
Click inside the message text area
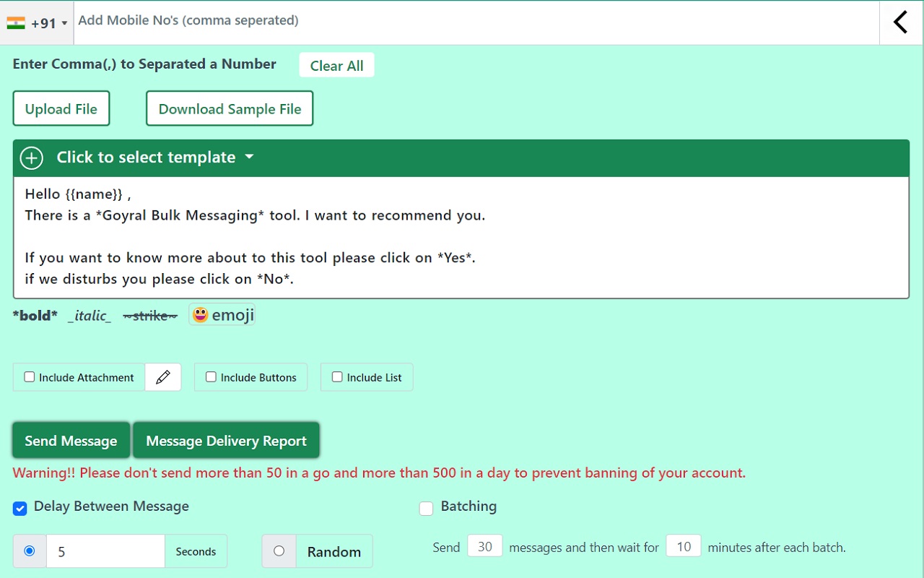tap(461, 237)
